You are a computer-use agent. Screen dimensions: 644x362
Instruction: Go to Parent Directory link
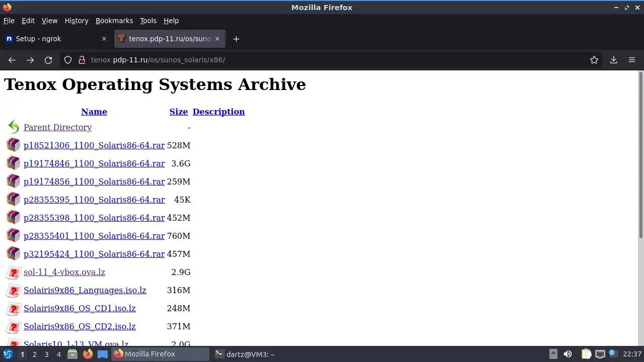tap(57, 127)
